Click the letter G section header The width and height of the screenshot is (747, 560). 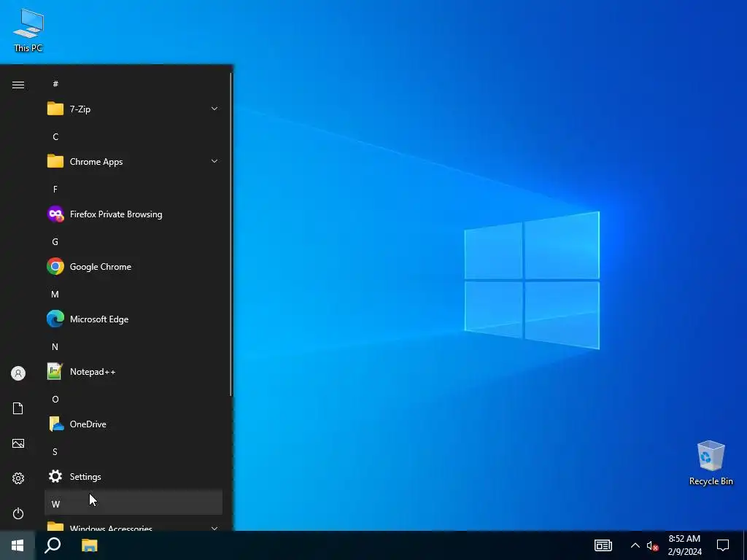[133, 242]
